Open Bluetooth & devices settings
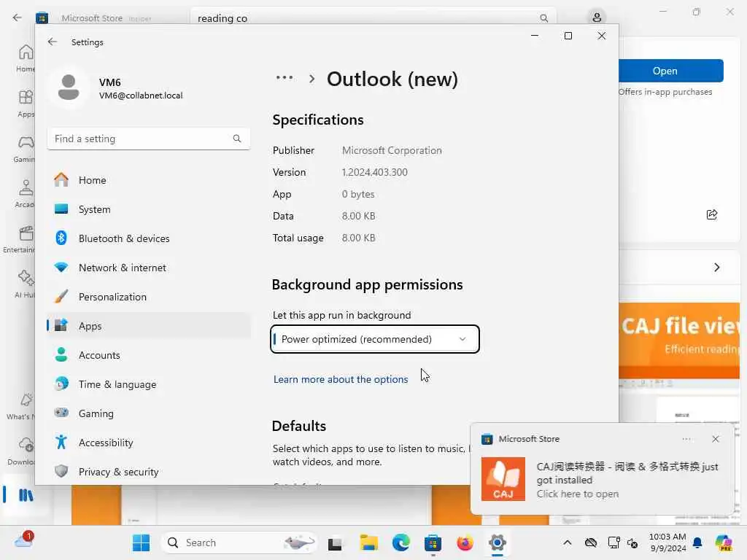Image resolution: width=747 pixels, height=560 pixels. tap(149, 238)
